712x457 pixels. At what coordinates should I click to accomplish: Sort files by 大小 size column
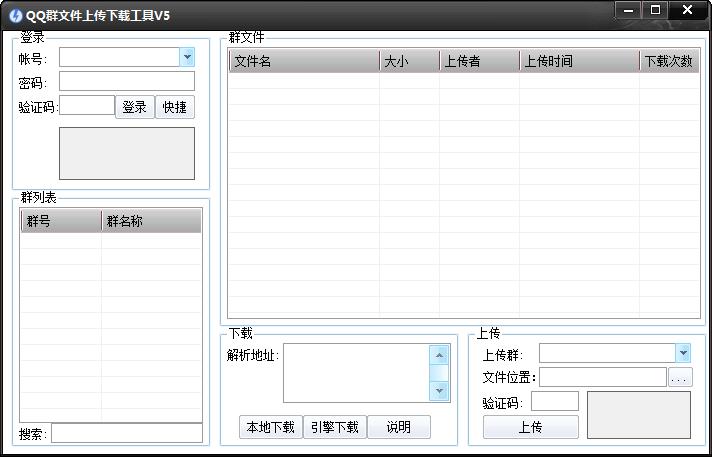coord(408,61)
